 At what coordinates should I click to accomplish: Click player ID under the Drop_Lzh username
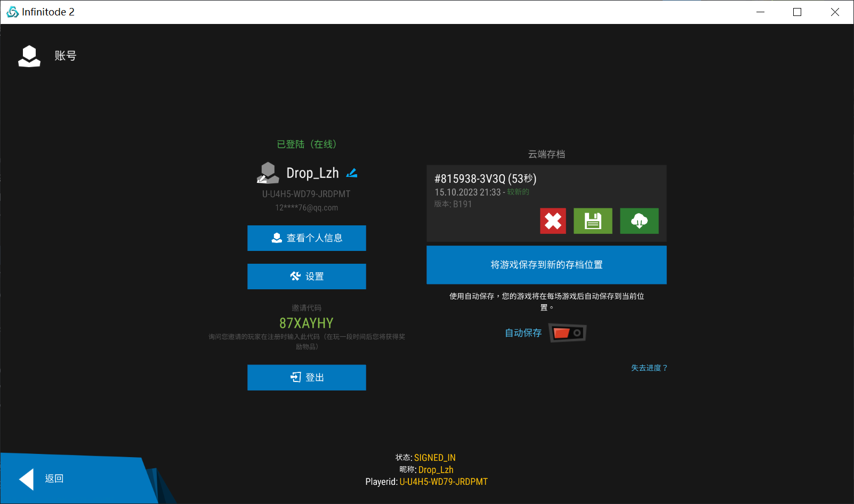pos(306,194)
